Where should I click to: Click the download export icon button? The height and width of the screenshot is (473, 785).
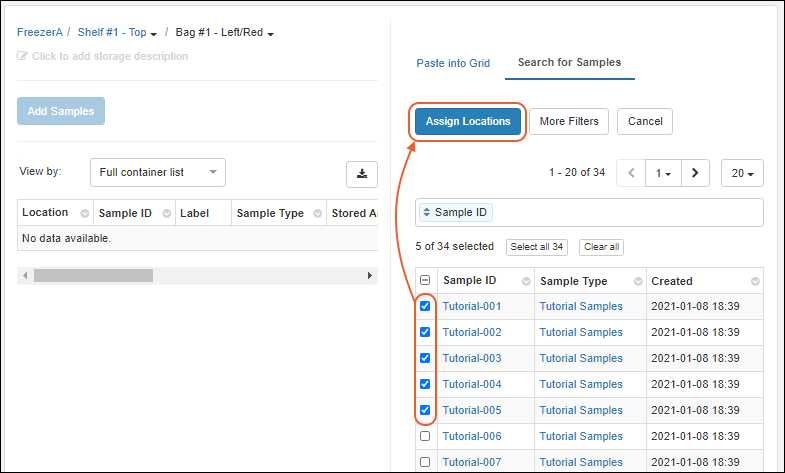click(x=362, y=173)
